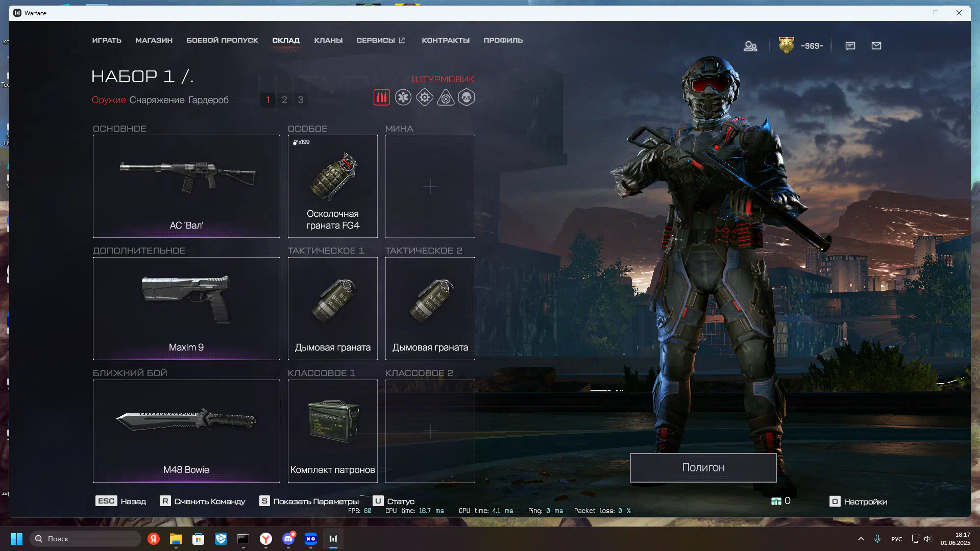This screenshot has width=980, height=551.
Task: Open the Windows Start menu
Action: tap(16, 539)
